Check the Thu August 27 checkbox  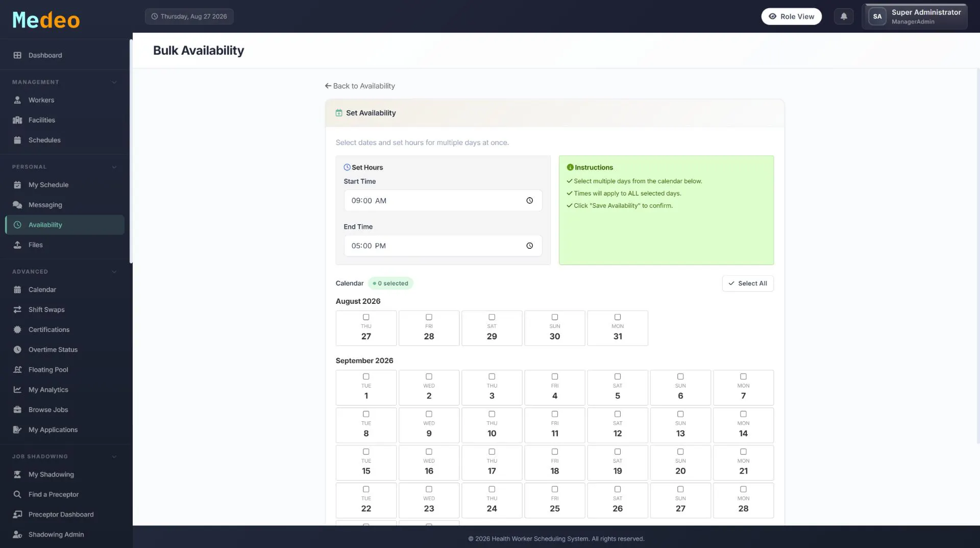(366, 317)
